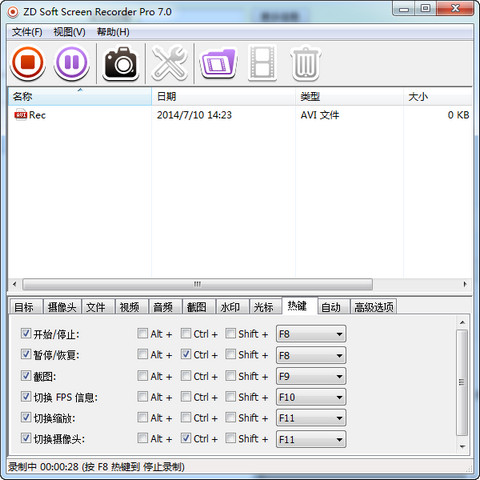Click the trash can delete icon
This screenshot has width=480, height=480.
point(305,64)
